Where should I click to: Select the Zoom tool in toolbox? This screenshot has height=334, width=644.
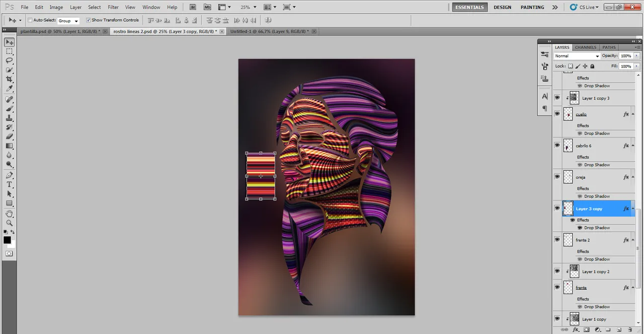pyautogui.click(x=9, y=223)
